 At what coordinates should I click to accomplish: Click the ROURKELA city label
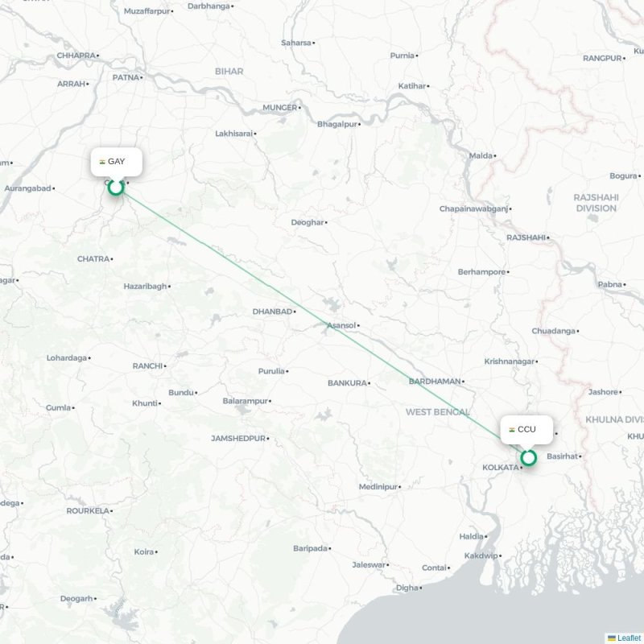(88, 511)
